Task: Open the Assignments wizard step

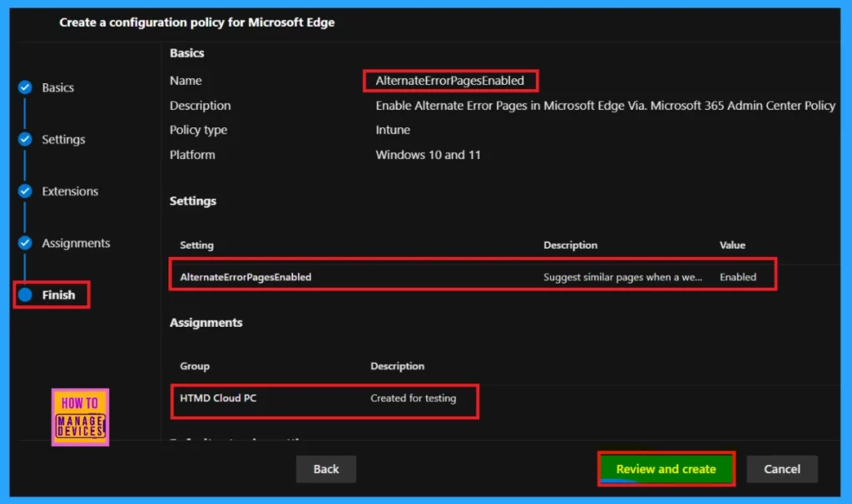Action: (x=76, y=243)
